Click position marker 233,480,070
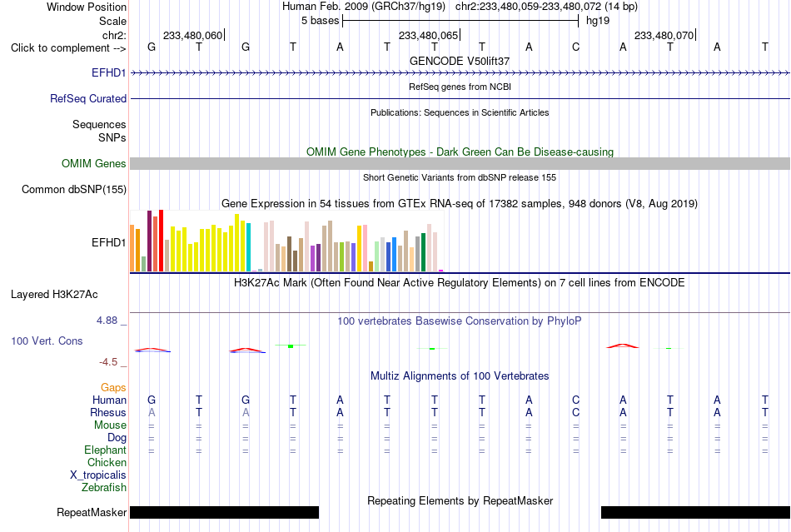 pos(664,35)
